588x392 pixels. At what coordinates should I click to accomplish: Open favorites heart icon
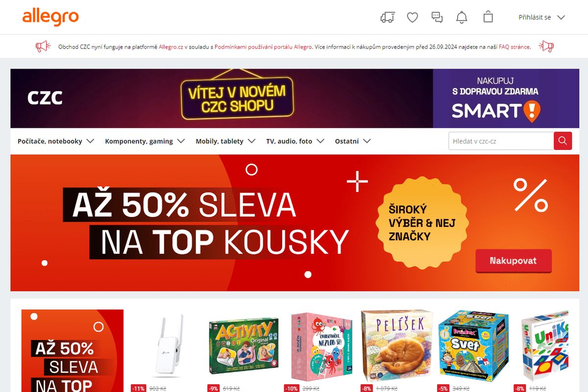pos(413,17)
